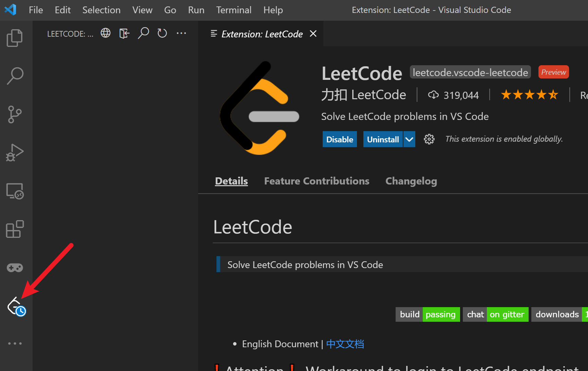Uninstall the LeetCode extension
The height and width of the screenshot is (371, 588).
(383, 139)
